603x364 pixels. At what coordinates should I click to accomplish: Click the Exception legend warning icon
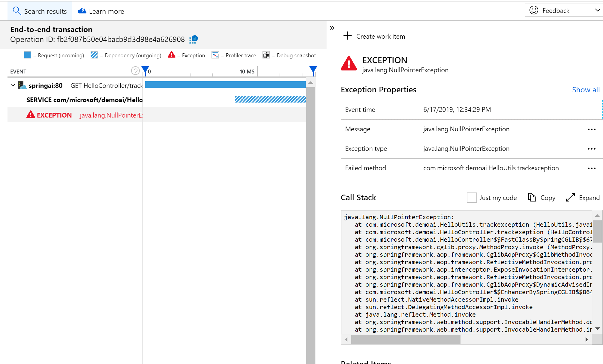click(x=172, y=55)
